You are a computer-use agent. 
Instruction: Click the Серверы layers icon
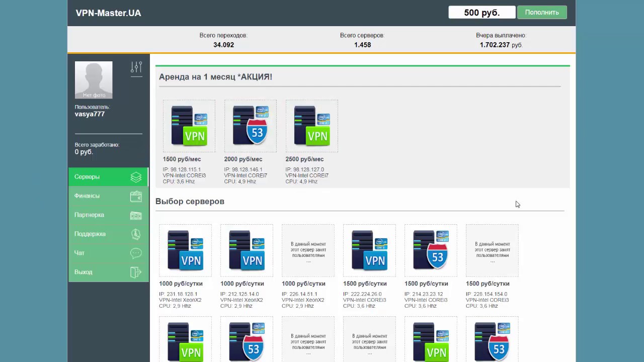(x=136, y=177)
